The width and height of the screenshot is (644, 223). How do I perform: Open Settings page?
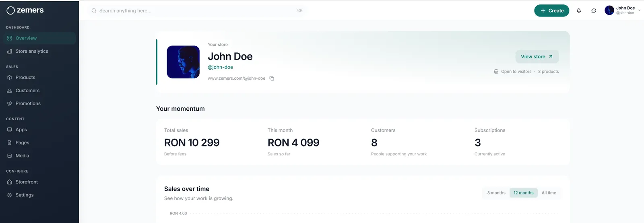pyautogui.click(x=39, y=195)
